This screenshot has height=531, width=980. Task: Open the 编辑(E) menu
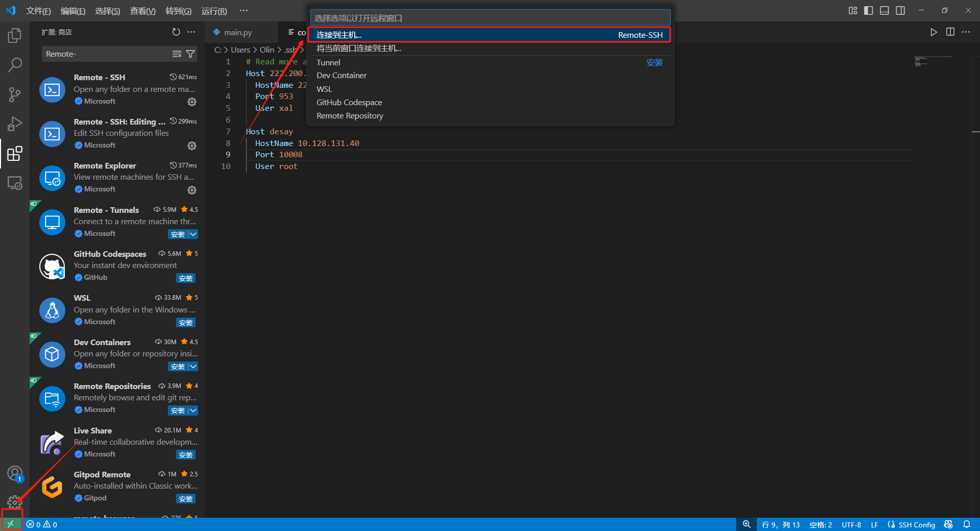pyautogui.click(x=73, y=11)
